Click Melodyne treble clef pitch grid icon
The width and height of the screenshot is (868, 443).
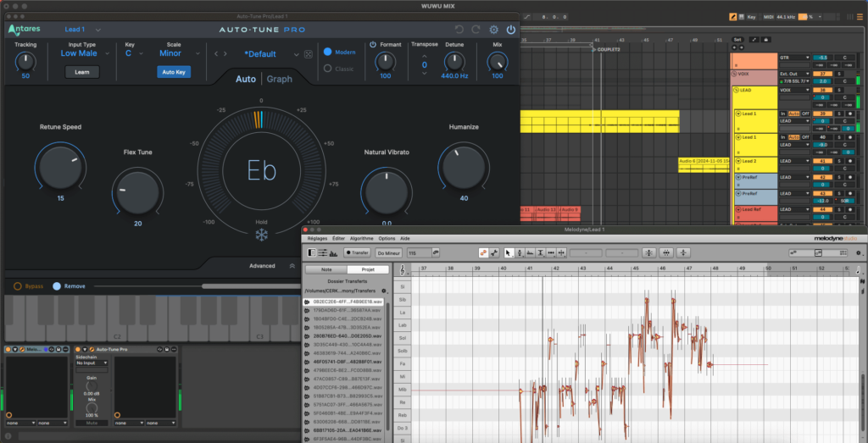point(403,270)
